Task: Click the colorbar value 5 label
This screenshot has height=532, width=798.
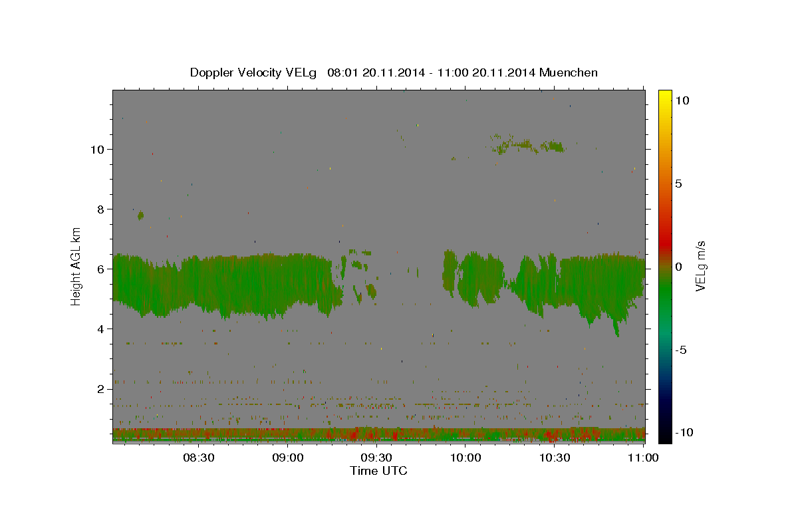Action: (678, 184)
